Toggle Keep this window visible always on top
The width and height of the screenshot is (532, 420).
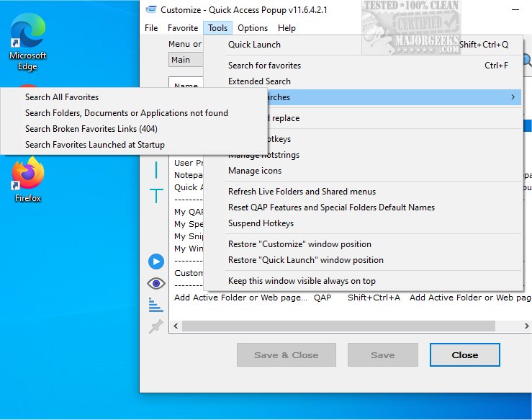(x=363, y=281)
